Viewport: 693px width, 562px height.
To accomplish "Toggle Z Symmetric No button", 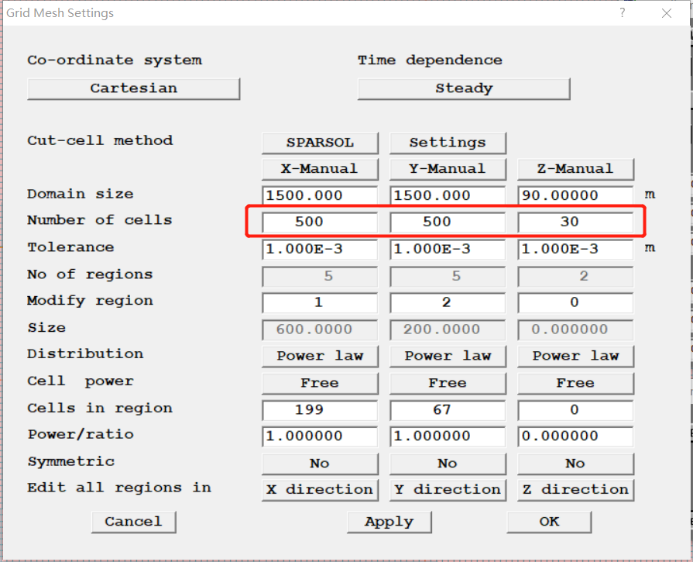I will (575, 464).
